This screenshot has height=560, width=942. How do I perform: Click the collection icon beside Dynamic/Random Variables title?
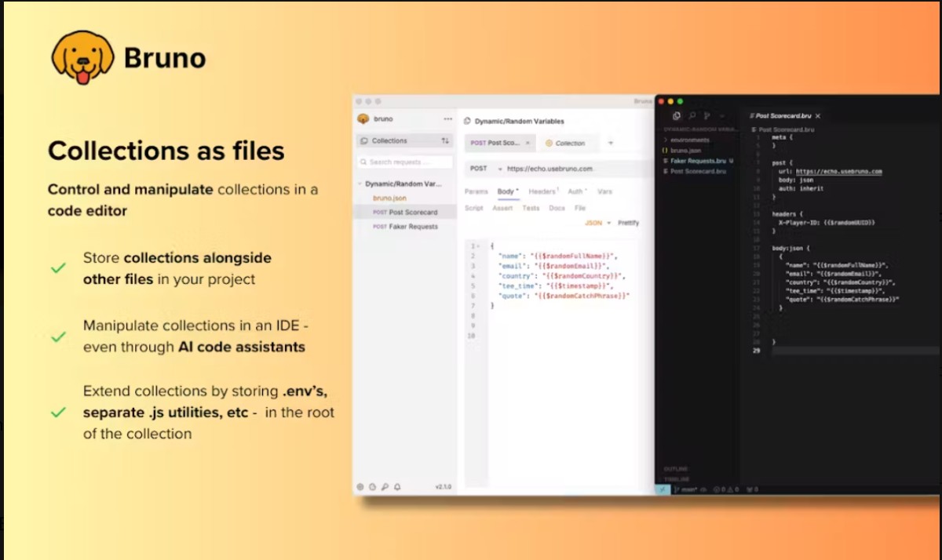(467, 122)
